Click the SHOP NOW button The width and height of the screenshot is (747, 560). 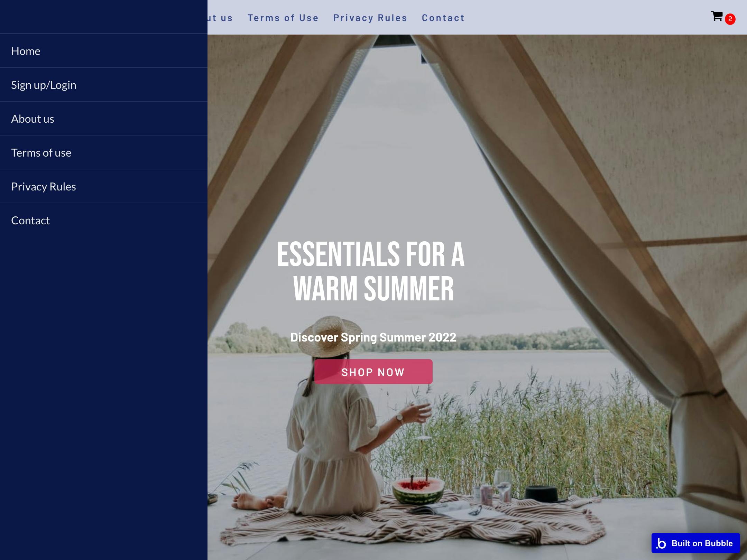tap(373, 372)
